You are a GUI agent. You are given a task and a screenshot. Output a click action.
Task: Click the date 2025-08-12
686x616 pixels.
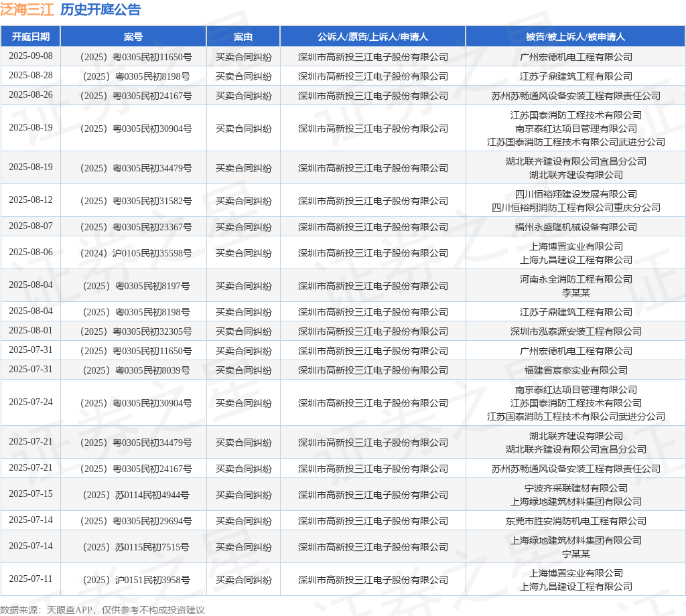[x=31, y=200]
